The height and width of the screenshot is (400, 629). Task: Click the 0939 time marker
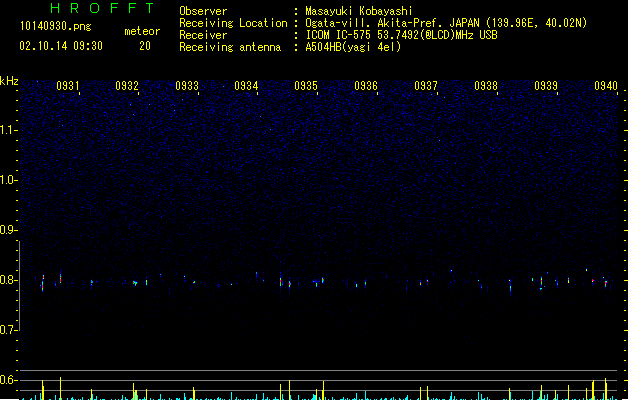pyautogui.click(x=546, y=86)
